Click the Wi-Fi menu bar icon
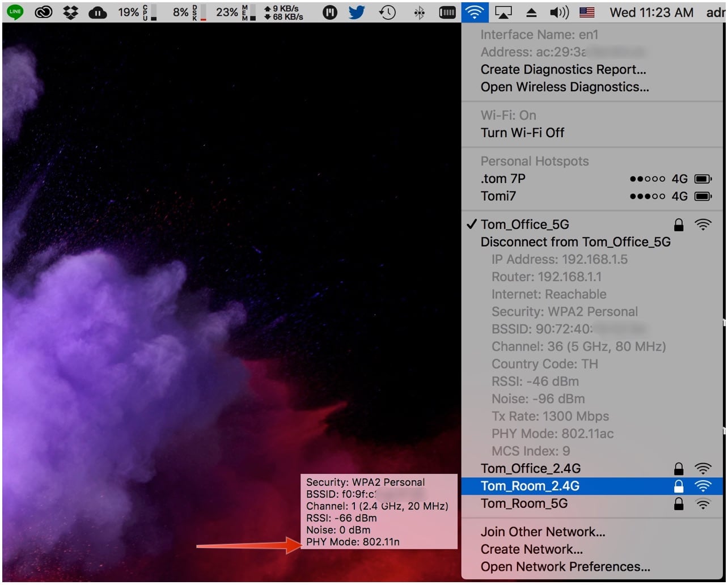The image size is (728, 585). coord(476,11)
